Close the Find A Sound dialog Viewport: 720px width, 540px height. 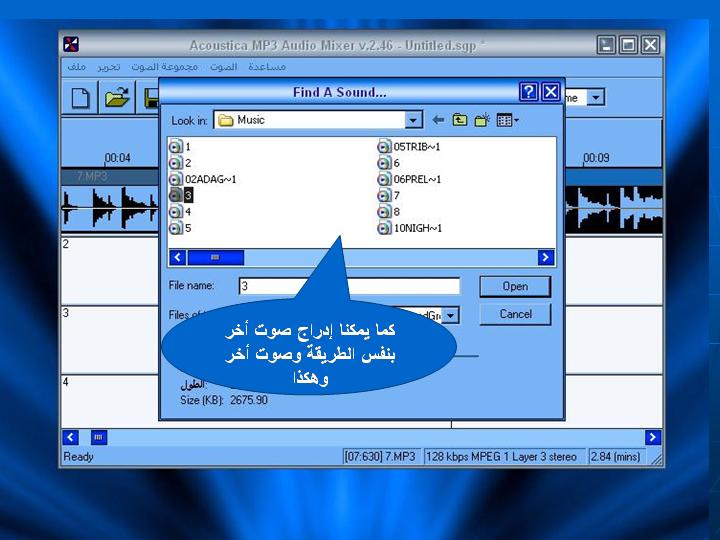551,92
